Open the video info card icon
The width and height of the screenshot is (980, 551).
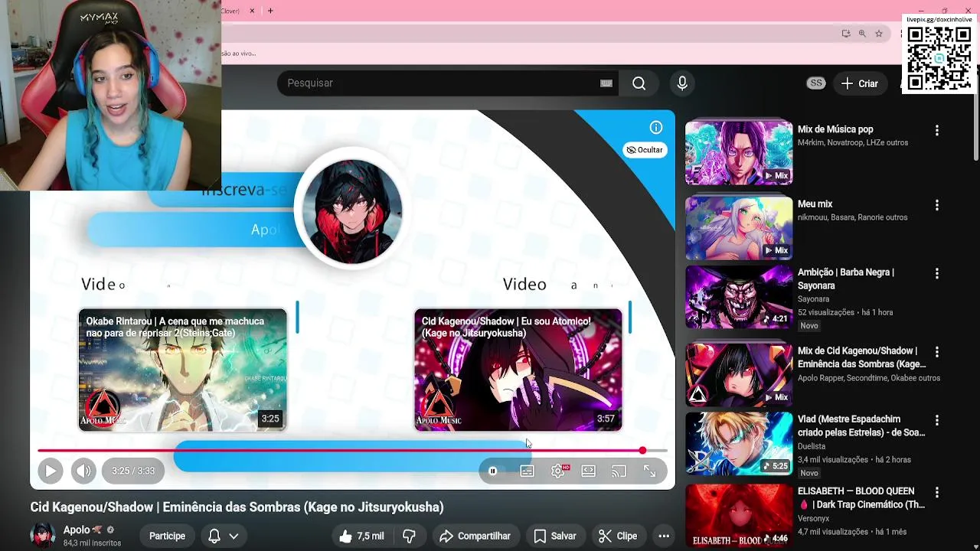pyautogui.click(x=656, y=128)
